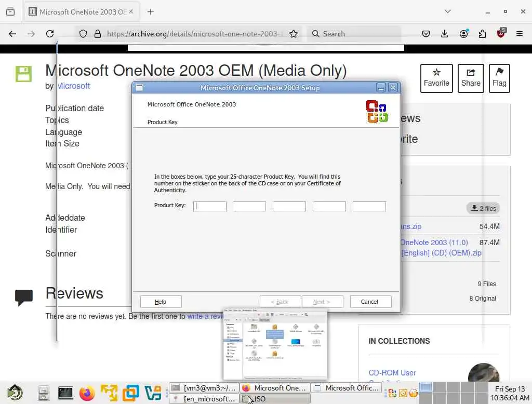
Task: Click the site security padlock icon
Action: [98, 34]
